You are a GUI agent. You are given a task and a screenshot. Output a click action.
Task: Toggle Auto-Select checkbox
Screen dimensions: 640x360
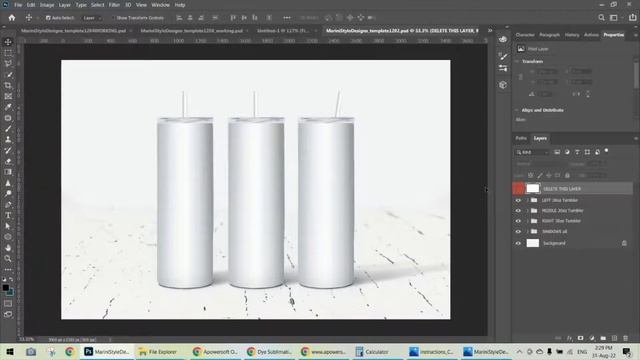pos(48,18)
